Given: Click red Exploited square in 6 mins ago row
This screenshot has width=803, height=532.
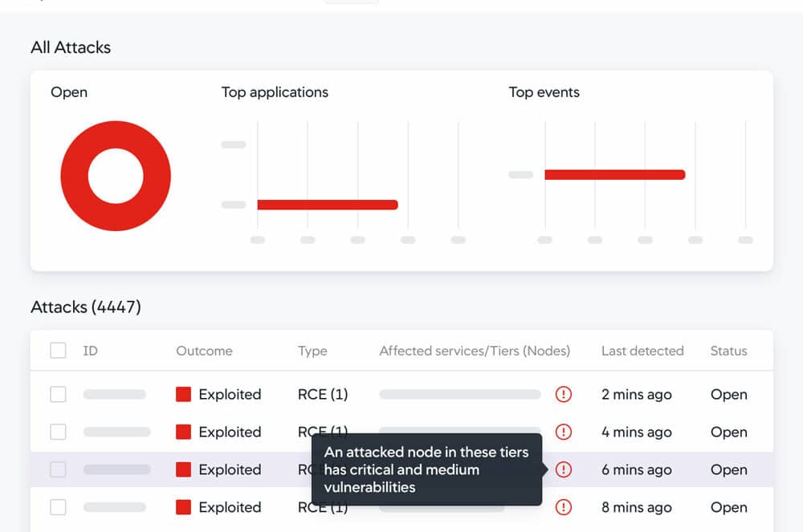Looking at the screenshot, I should click(x=183, y=469).
